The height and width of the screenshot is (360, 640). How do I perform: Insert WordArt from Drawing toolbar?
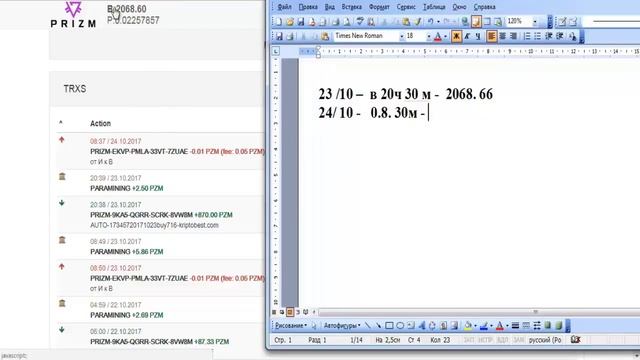point(422,325)
